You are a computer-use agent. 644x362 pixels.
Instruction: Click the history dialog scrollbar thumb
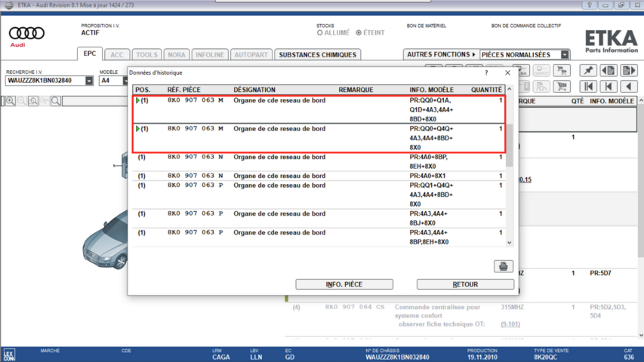coord(510,146)
